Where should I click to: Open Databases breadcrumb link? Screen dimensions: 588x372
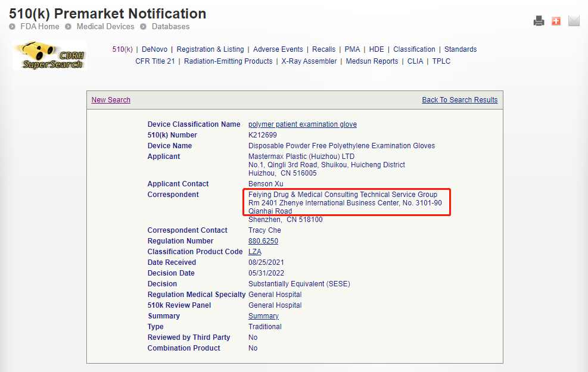(x=170, y=27)
